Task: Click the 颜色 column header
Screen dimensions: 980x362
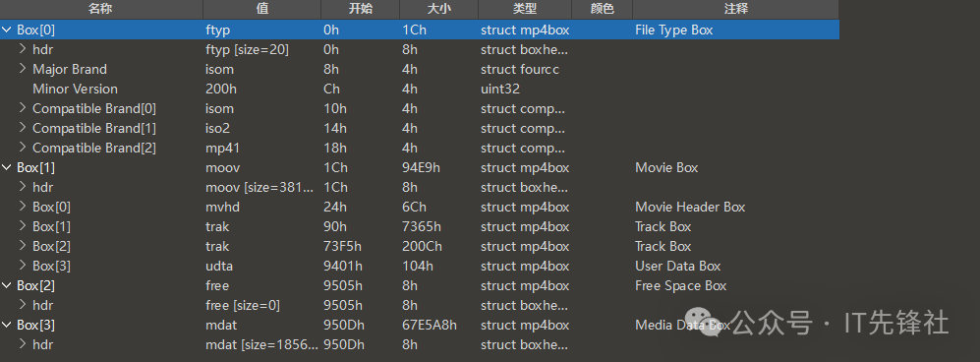Action: tap(602, 9)
